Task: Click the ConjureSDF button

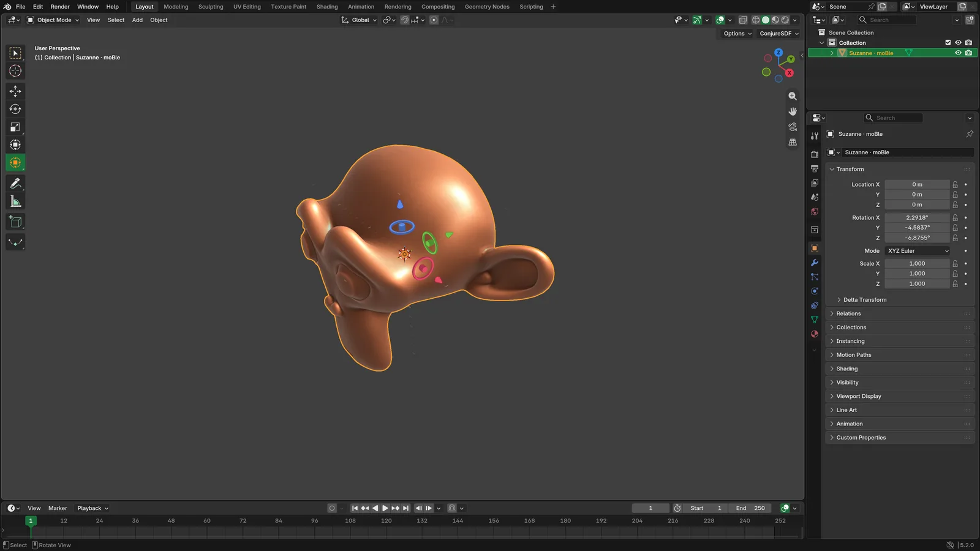Action: (779, 34)
